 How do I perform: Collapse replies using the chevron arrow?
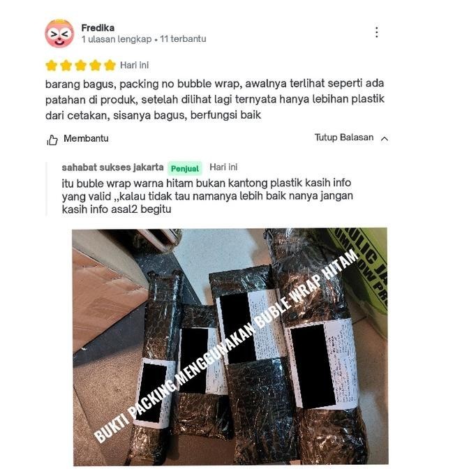385,139
